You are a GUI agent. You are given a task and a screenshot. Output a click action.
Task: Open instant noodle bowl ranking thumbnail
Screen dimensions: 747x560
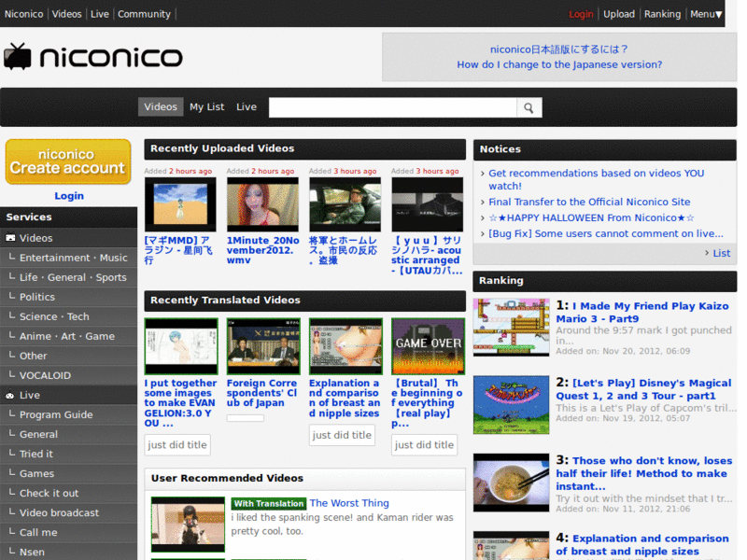(x=511, y=483)
